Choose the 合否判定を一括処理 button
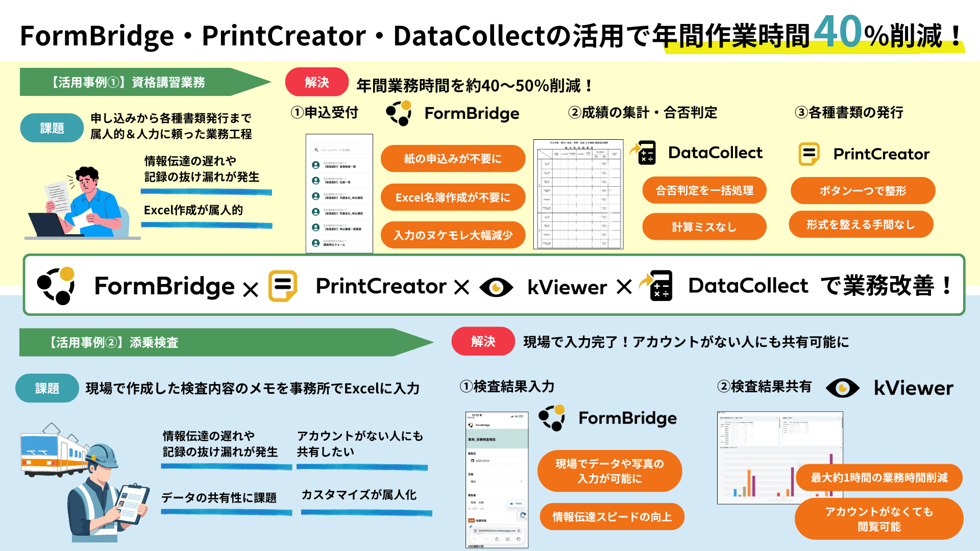This screenshot has height=551, width=980. pyautogui.click(x=704, y=190)
